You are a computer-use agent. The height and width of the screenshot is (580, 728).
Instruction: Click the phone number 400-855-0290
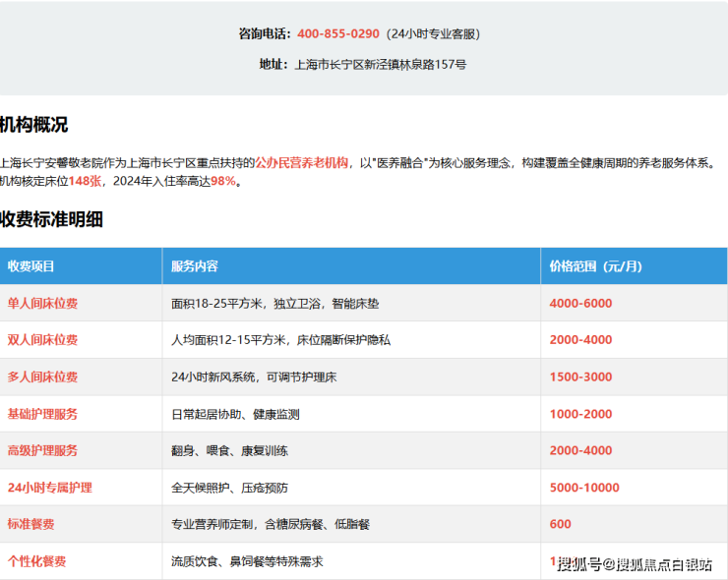tap(337, 33)
